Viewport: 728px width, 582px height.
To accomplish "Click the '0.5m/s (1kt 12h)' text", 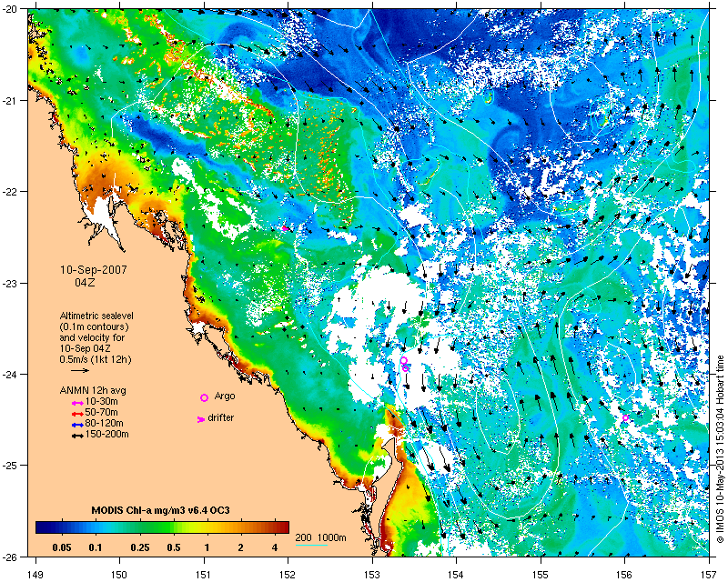I will [96, 359].
